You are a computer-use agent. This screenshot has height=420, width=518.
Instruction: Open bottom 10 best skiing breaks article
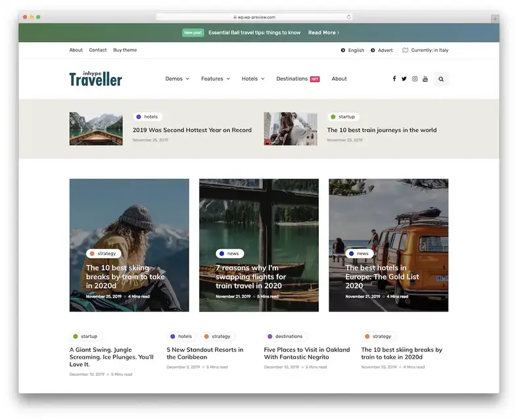(402, 354)
